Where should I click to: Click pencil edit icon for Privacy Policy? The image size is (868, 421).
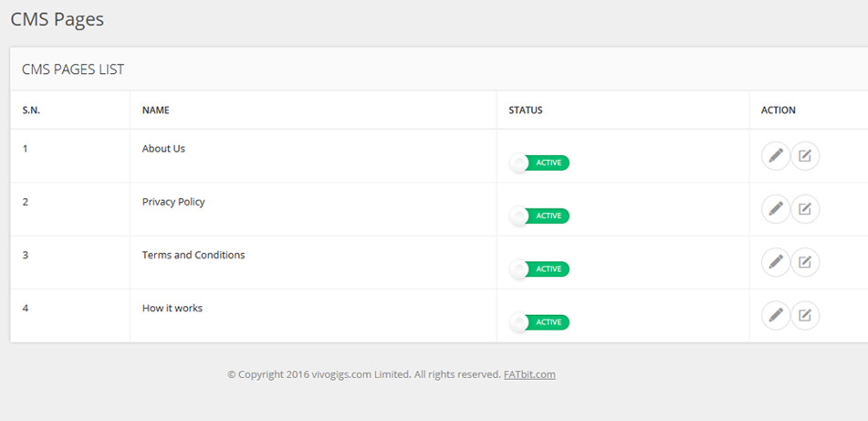point(776,209)
